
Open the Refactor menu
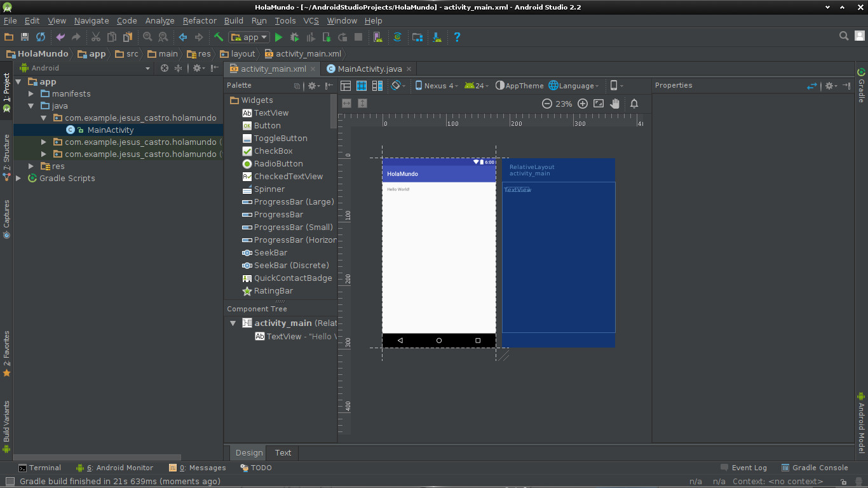200,20
